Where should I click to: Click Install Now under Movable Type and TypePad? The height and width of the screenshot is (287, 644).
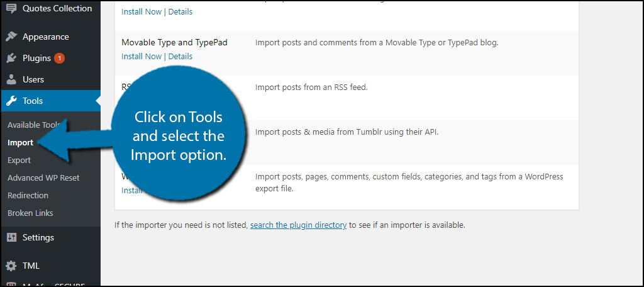142,56
